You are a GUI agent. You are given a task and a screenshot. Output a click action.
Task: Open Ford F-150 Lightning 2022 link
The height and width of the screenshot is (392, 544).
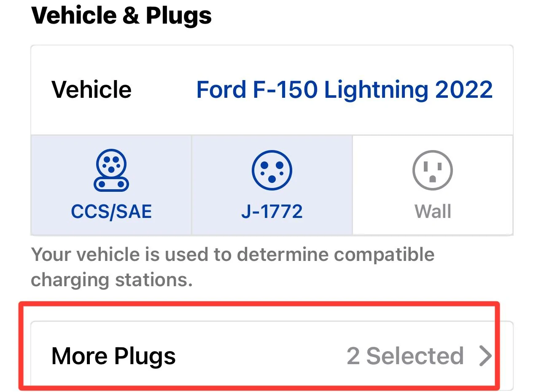coord(345,89)
